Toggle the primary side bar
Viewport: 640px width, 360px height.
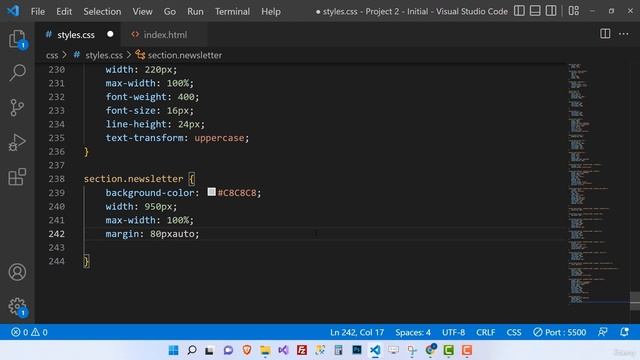click(519, 11)
